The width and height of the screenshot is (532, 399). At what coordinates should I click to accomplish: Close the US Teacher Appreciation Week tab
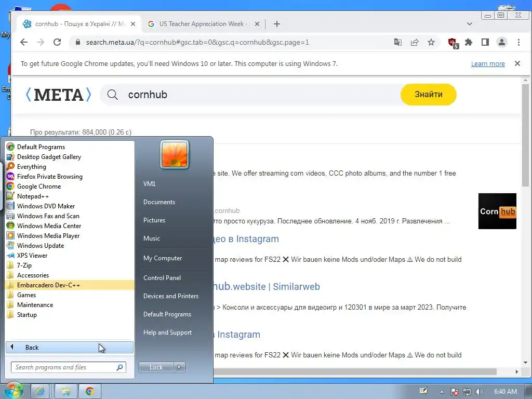(257, 24)
